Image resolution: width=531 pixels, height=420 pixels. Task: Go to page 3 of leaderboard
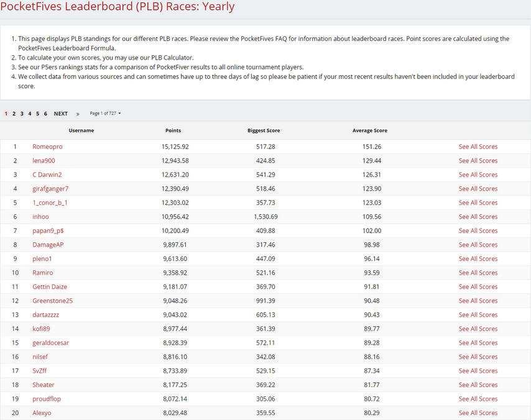22,114
